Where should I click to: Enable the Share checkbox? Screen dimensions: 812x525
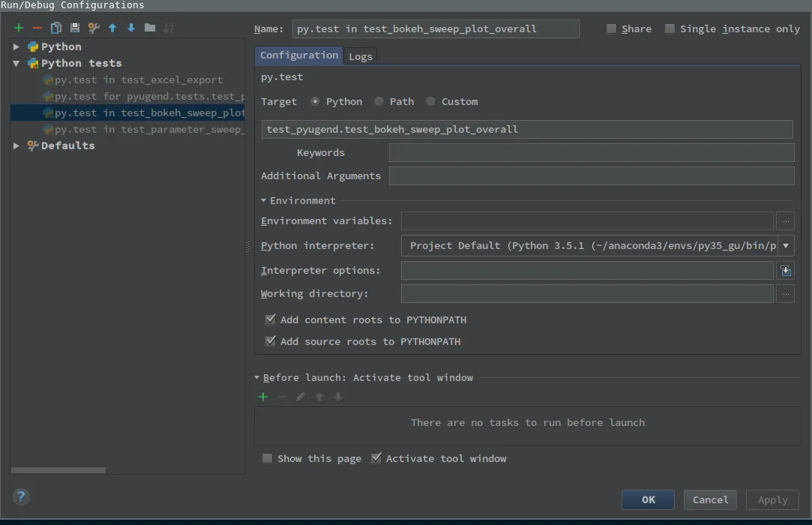click(612, 29)
